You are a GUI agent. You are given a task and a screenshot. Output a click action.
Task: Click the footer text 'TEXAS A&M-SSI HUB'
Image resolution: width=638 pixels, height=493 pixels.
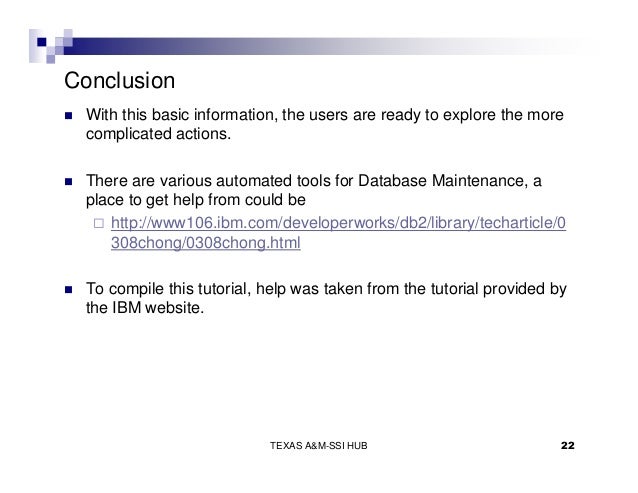coord(319,446)
